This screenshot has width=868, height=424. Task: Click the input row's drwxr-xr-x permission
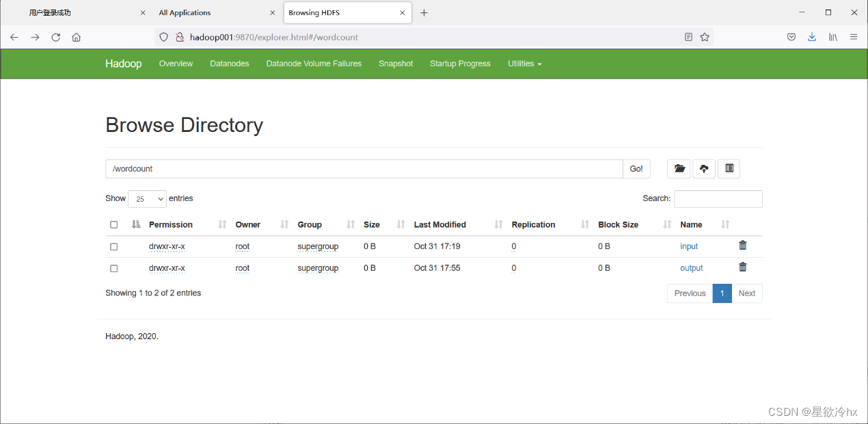tap(167, 246)
